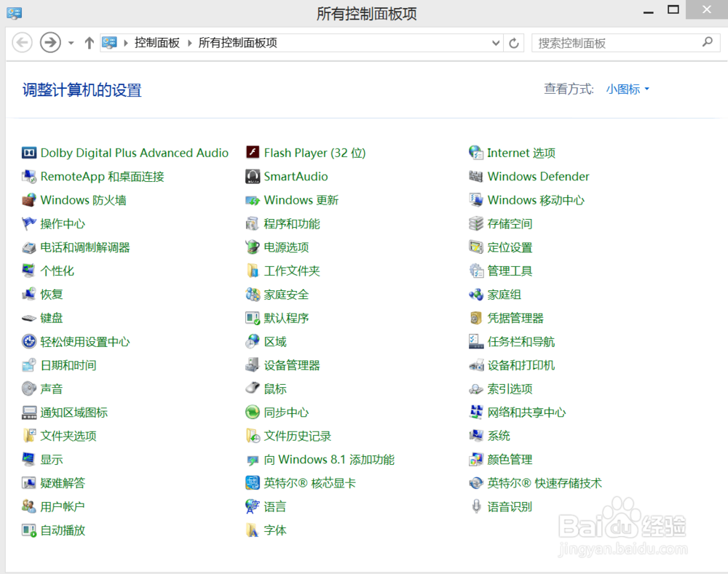Screen dimensions: 728x574
Task: Click the 日期和时间 link
Action: pyautogui.click(x=68, y=365)
